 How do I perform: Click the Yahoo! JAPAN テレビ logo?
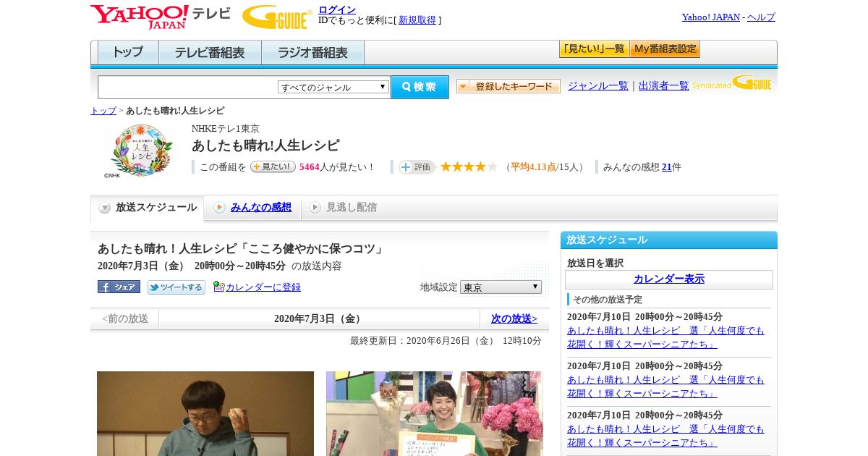tap(161, 17)
